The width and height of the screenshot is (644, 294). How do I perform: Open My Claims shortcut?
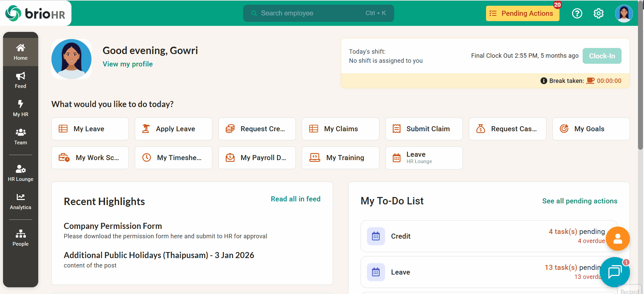coord(340,129)
